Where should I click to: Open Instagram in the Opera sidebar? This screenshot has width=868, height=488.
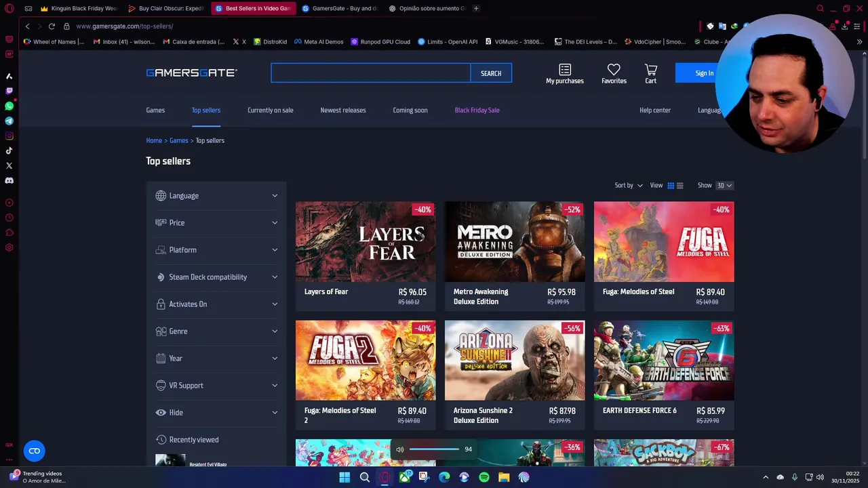[x=9, y=136]
